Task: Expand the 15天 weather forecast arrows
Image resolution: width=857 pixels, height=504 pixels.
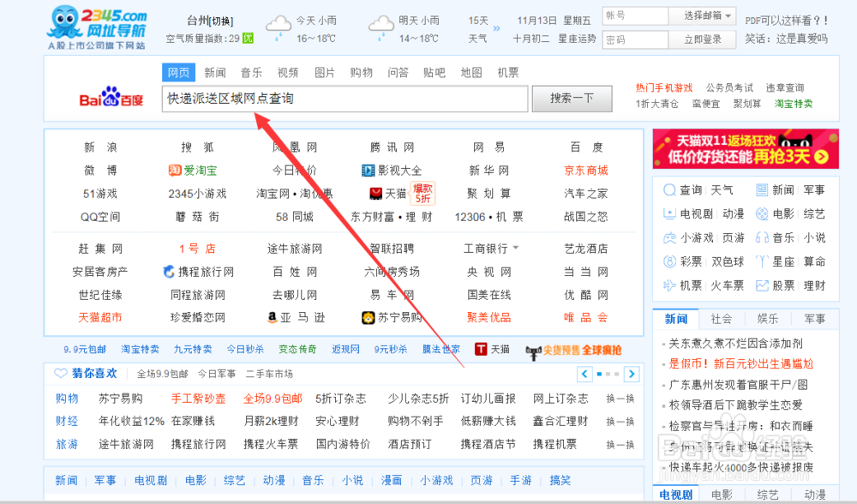Action: click(x=496, y=28)
